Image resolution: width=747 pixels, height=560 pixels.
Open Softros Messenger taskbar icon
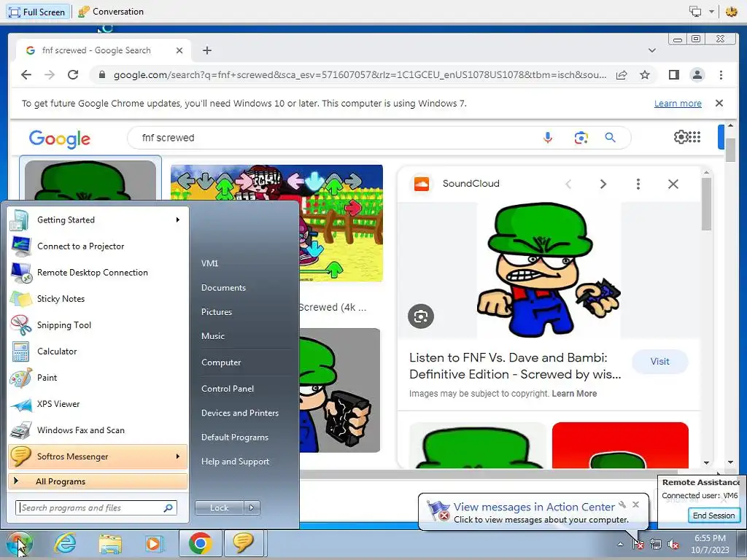coord(243,543)
